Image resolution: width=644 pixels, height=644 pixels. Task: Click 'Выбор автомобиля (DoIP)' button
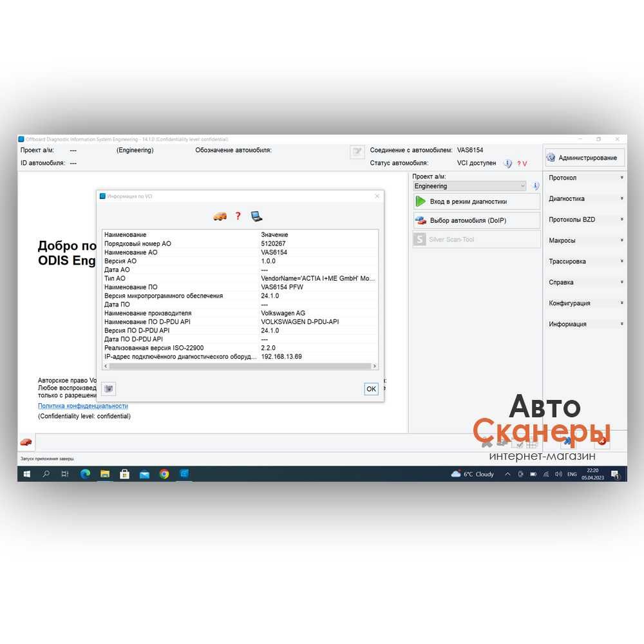(477, 220)
